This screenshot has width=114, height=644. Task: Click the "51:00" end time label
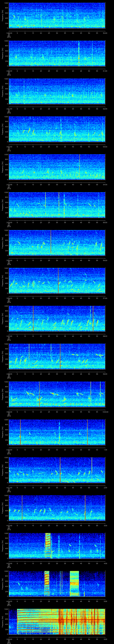coord(105,71)
